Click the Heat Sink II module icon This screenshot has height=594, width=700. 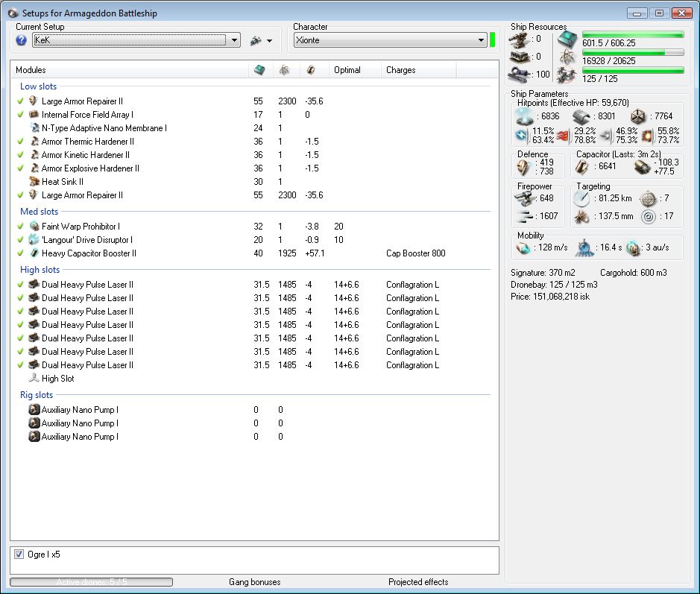click(34, 182)
